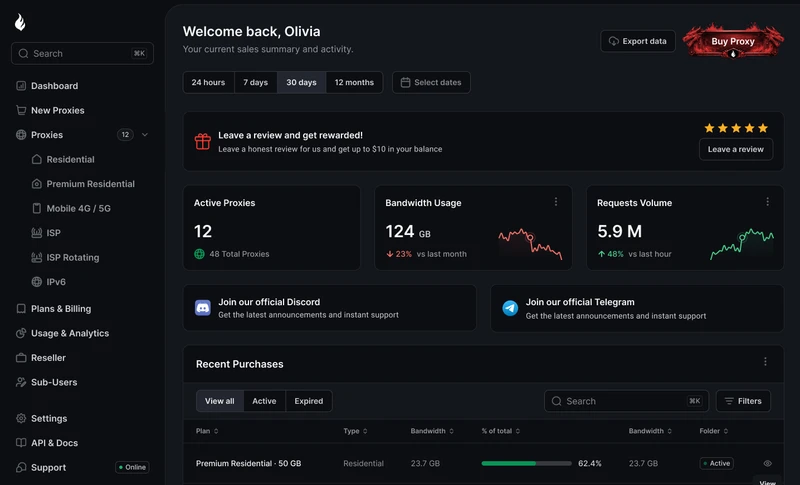Click the Proxies globe icon

pyautogui.click(x=21, y=135)
